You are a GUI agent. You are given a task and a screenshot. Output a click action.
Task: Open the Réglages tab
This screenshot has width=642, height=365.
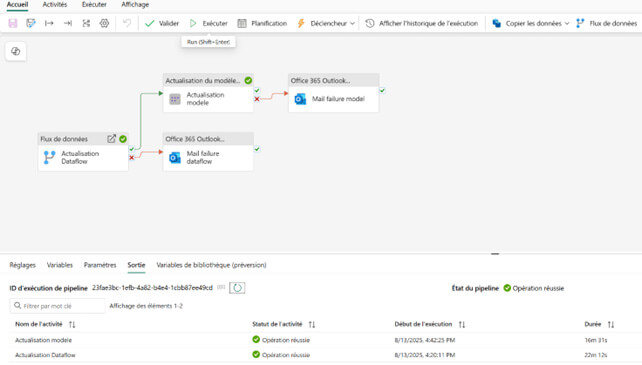(x=23, y=265)
